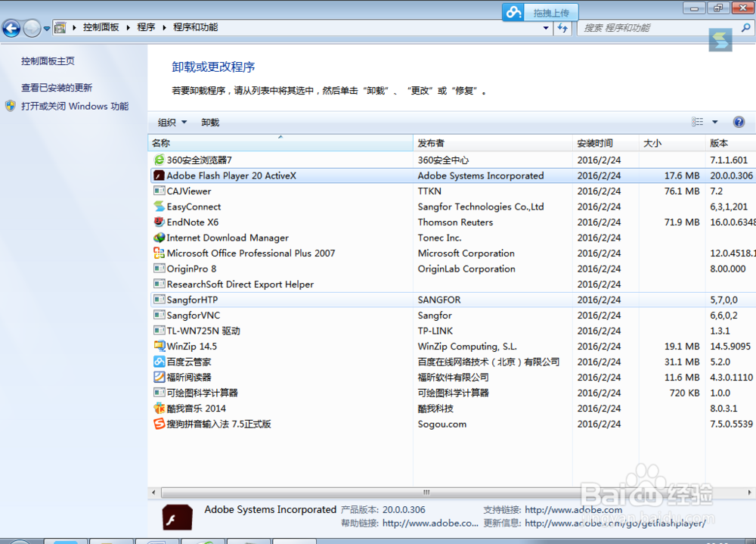
Task: Sort by 大小 column header
Action: [x=672, y=143]
